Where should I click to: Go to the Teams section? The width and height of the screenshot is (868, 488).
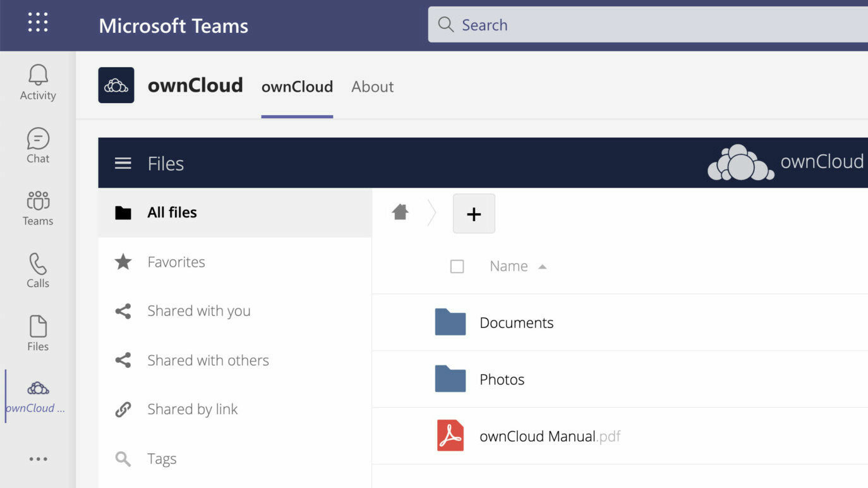point(38,208)
